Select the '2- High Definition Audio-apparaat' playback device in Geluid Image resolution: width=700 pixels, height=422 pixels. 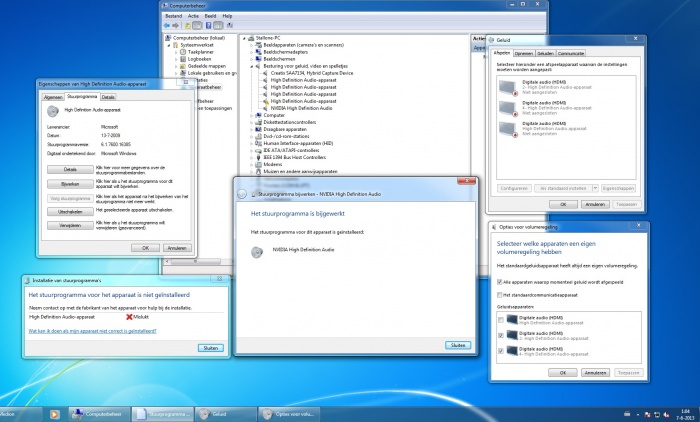[566, 87]
